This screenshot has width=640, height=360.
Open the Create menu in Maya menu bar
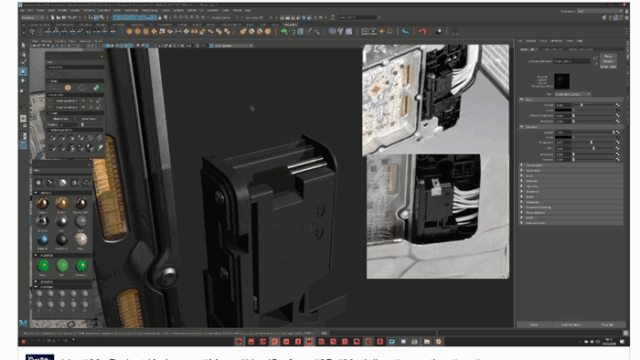pyautogui.click(x=40, y=10)
